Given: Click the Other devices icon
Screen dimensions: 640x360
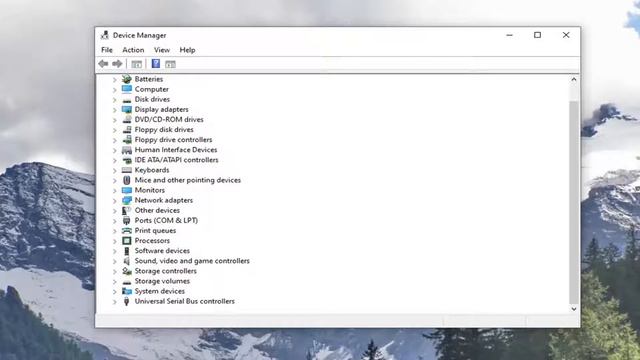Looking at the screenshot, I should [x=127, y=210].
